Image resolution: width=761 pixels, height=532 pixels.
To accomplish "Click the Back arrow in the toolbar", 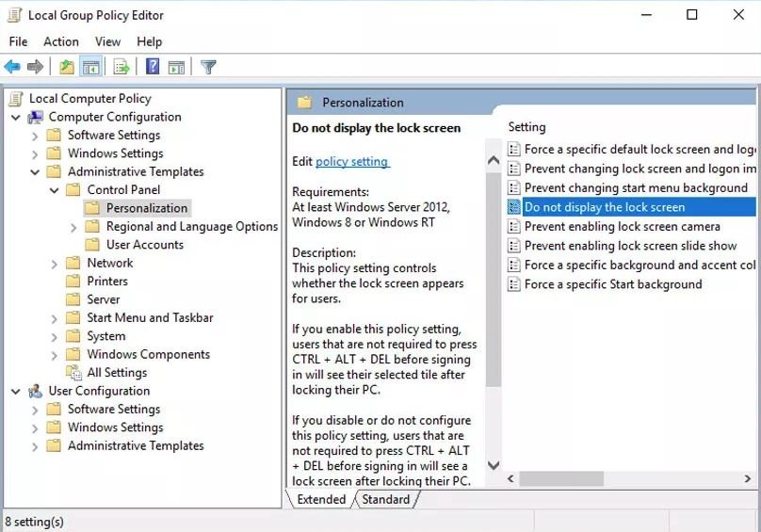I will (x=12, y=67).
